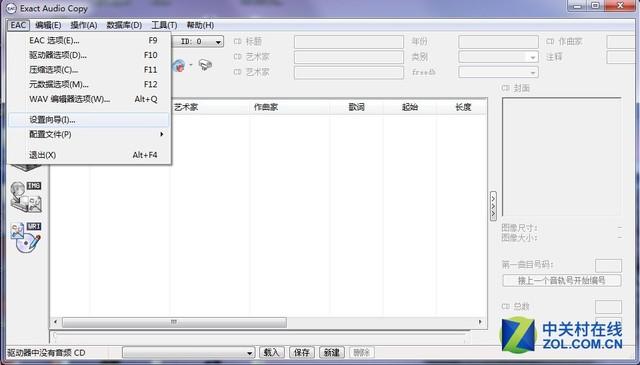640x365 pixels.
Task: Click the red CD metadata toolbar icon
Action: (x=179, y=65)
